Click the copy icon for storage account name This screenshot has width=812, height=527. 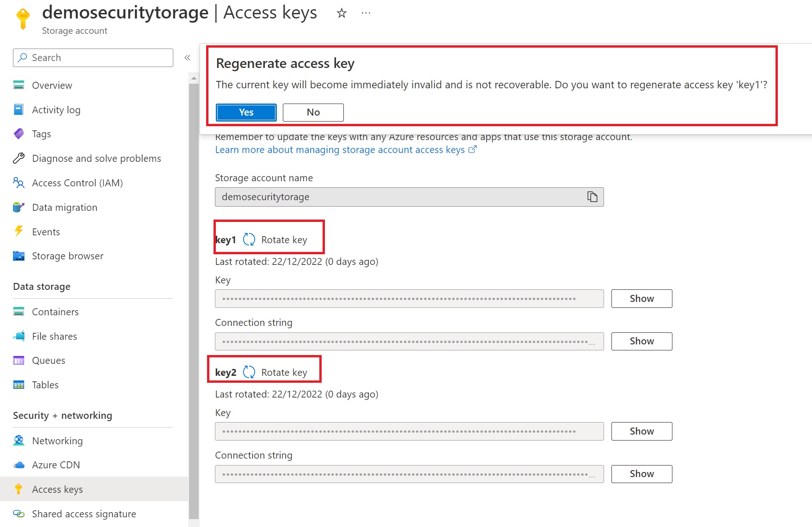(592, 197)
